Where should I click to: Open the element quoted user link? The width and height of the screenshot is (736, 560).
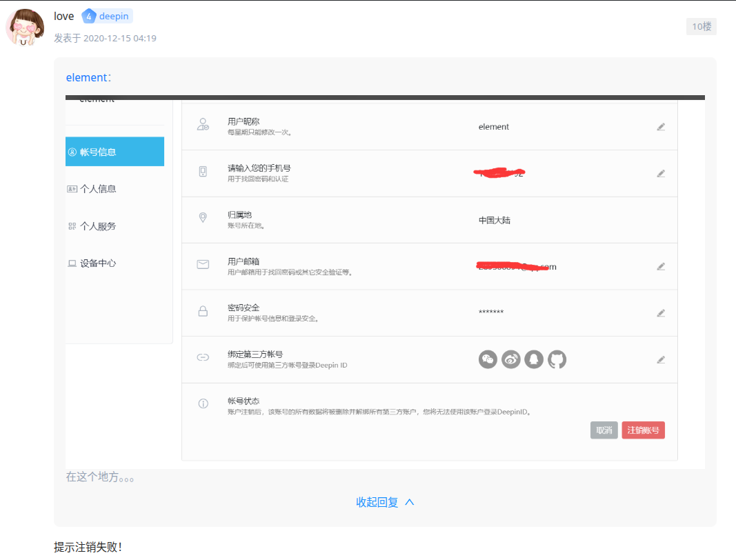(x=86, y=77)
